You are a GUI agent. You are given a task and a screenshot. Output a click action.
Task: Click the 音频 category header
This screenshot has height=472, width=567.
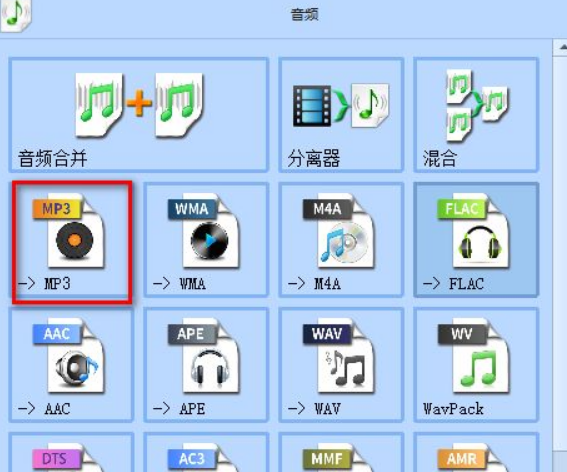[304, 15]
